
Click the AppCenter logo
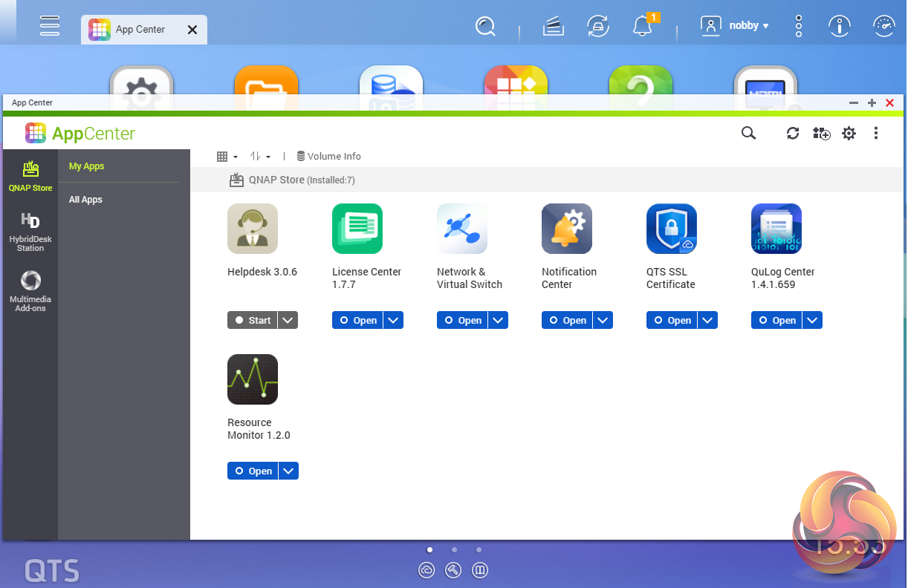click(80, 134)
